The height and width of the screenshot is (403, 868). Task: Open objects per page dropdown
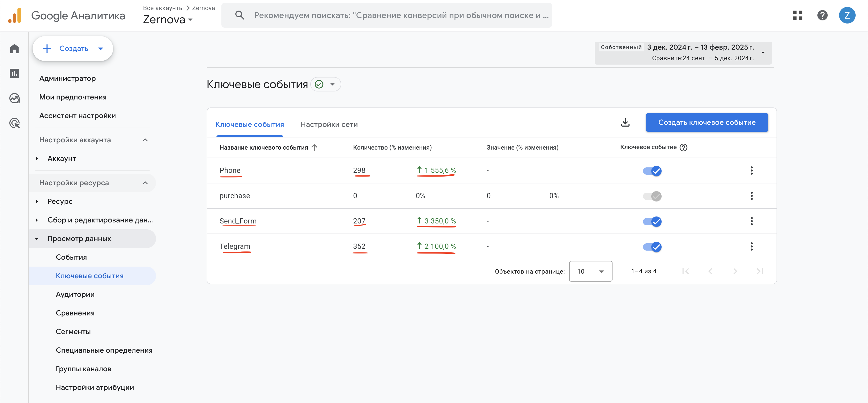point(590,271)
